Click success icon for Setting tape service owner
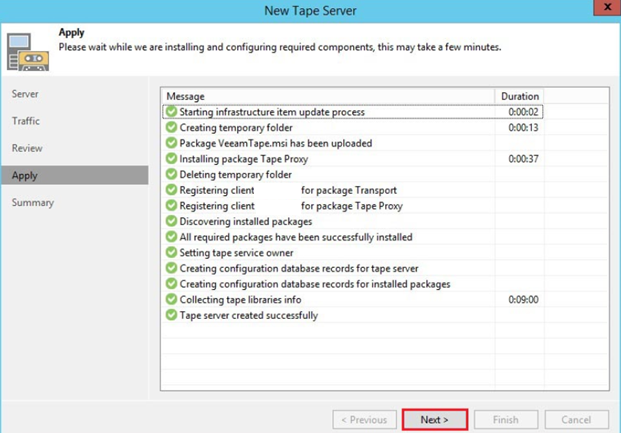The height and width of the screenshot is (433, 621). pos(171,253)
